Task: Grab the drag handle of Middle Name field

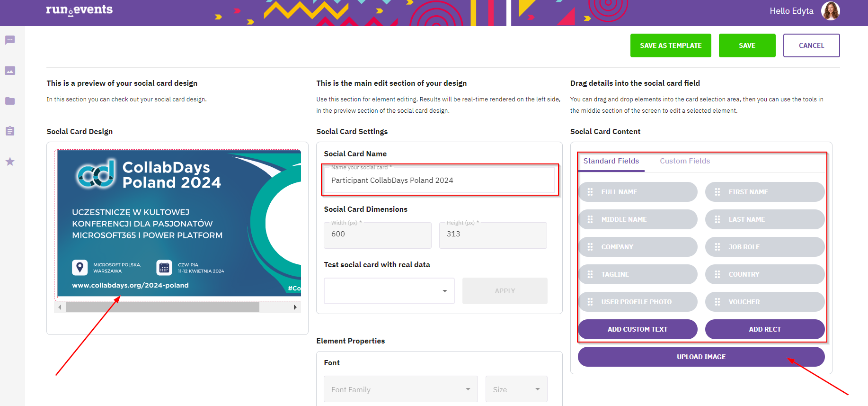Action: coord(590,219)
